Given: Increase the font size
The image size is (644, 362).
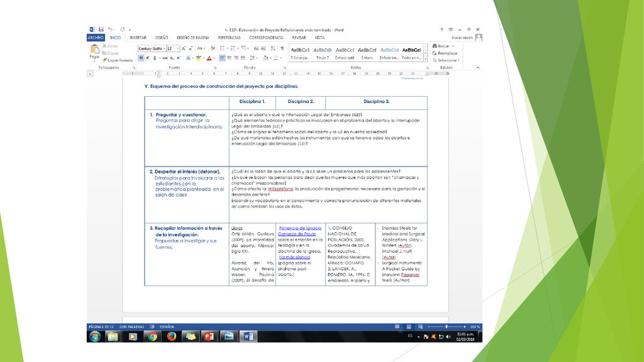Looking at the screenshot, I should coord(184,48).
